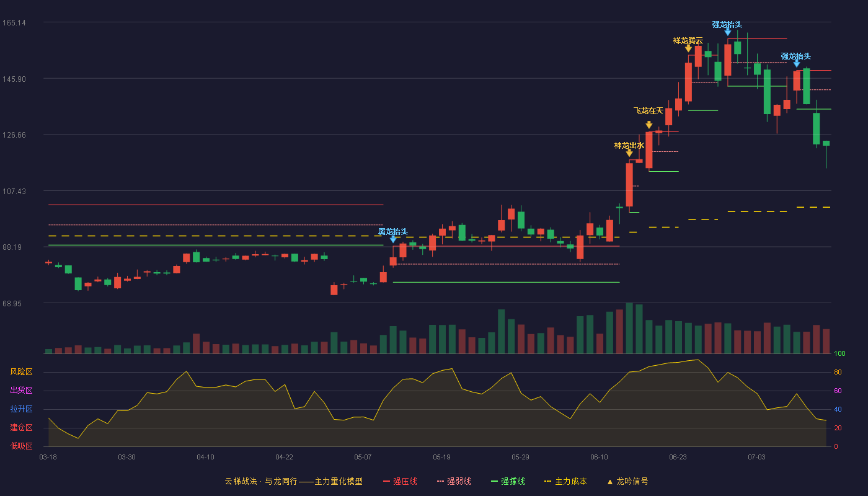Image resolution: width=868 pixels, height=496 pixels.
Task: Select the yellow arrow under 飞龙在天
Action: click(649, 125)
